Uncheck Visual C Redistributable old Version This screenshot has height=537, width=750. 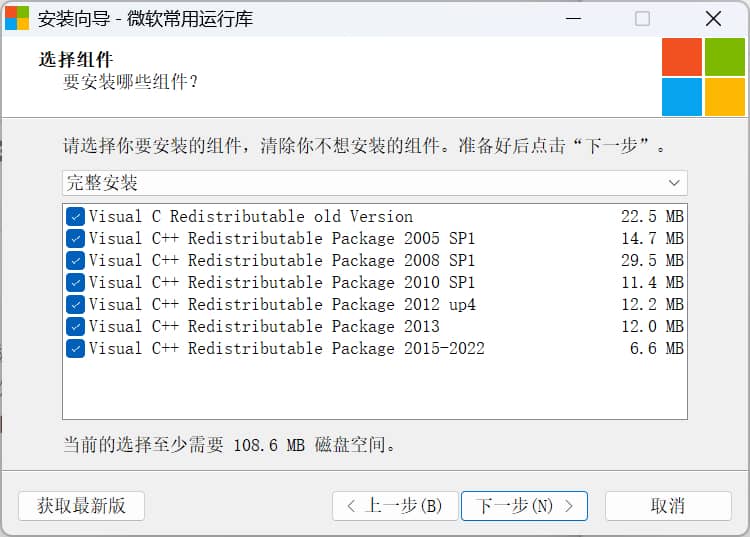[x=76, y=217]
